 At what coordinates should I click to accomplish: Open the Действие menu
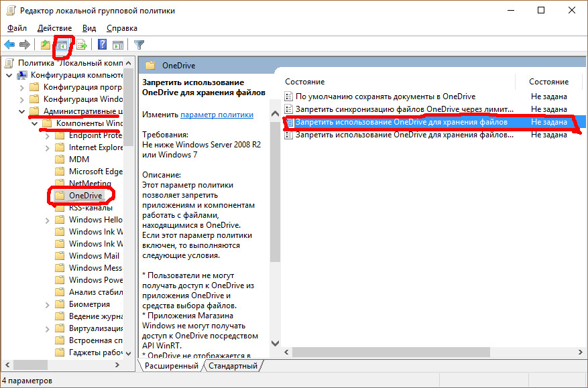(x=55, y=28)
